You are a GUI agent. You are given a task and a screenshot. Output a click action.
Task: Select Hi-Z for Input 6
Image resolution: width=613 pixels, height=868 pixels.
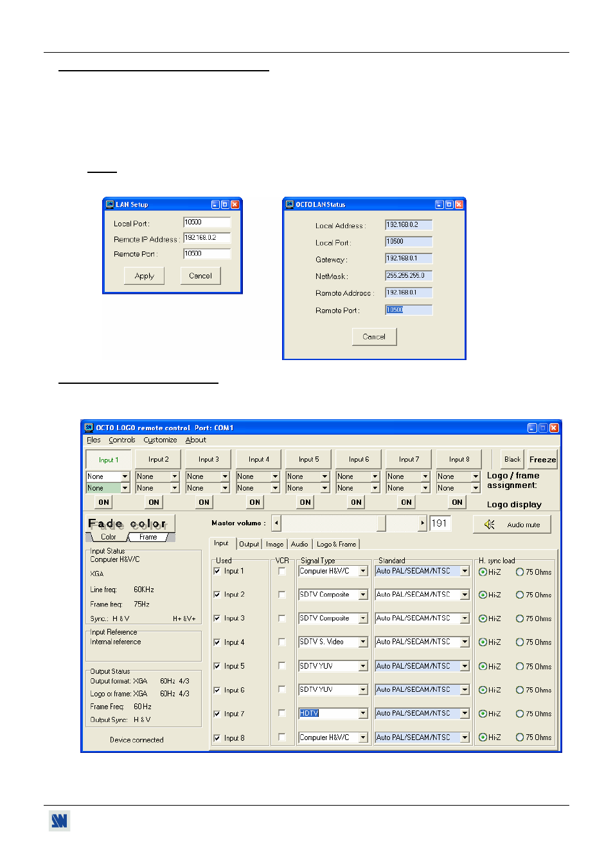[x=483, y=690]
